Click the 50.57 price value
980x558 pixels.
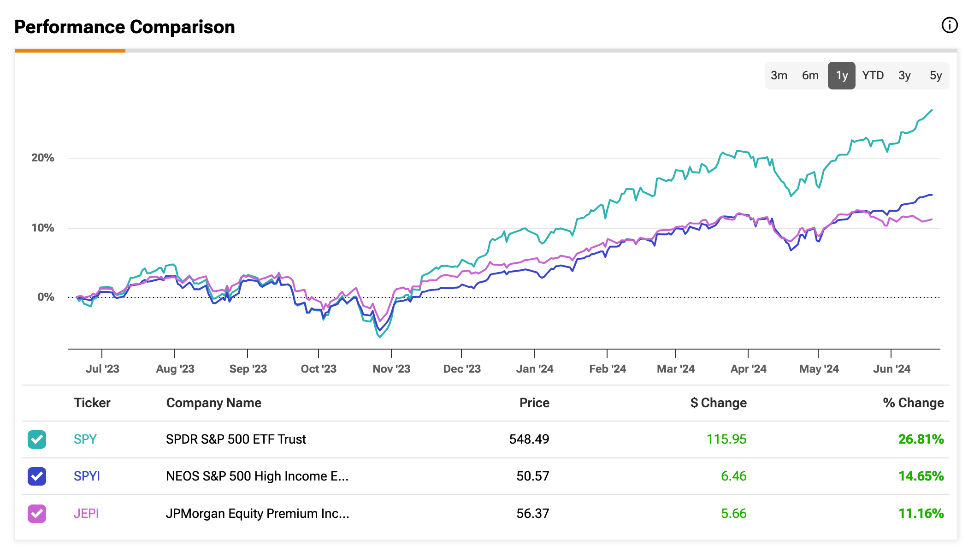[x=533, y=476]
